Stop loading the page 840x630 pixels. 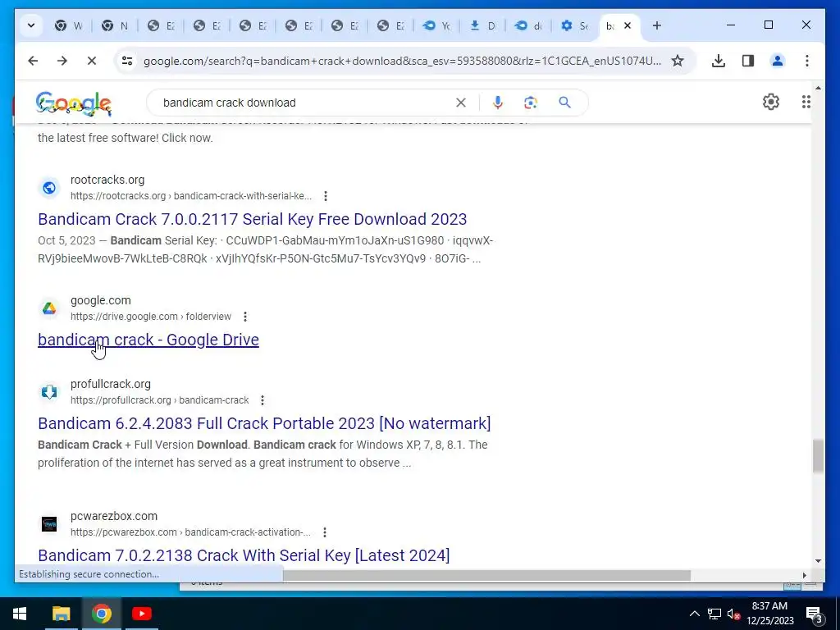click(x=92, y=61)
